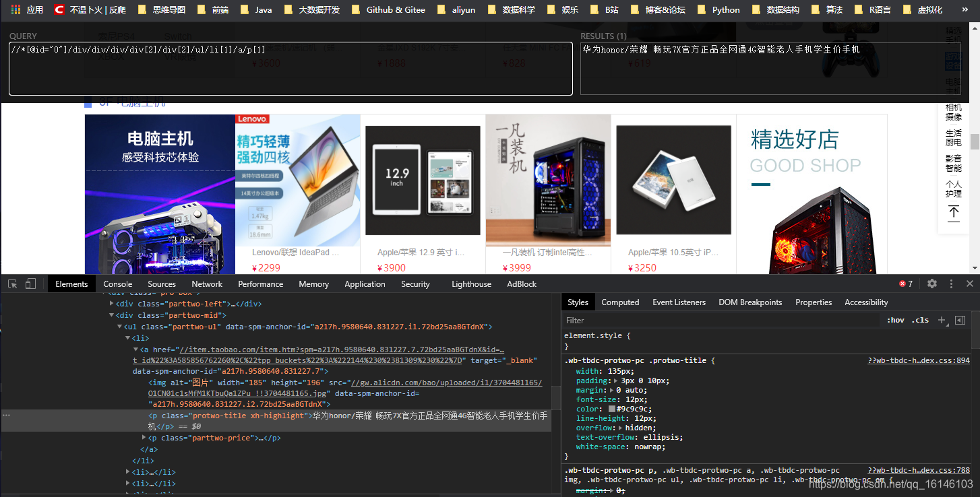Switch to the Sources tab
980x497 pixels.
coord(162,284)
